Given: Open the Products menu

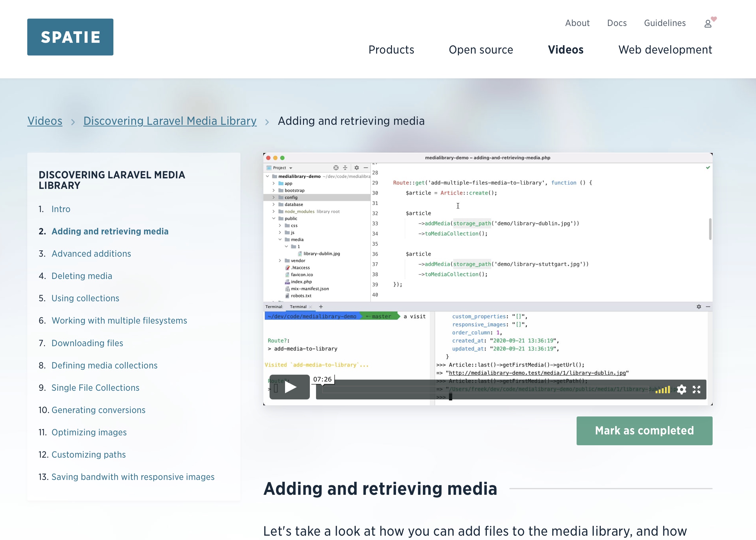Looking at the screenshot, I should coord(391,50).
